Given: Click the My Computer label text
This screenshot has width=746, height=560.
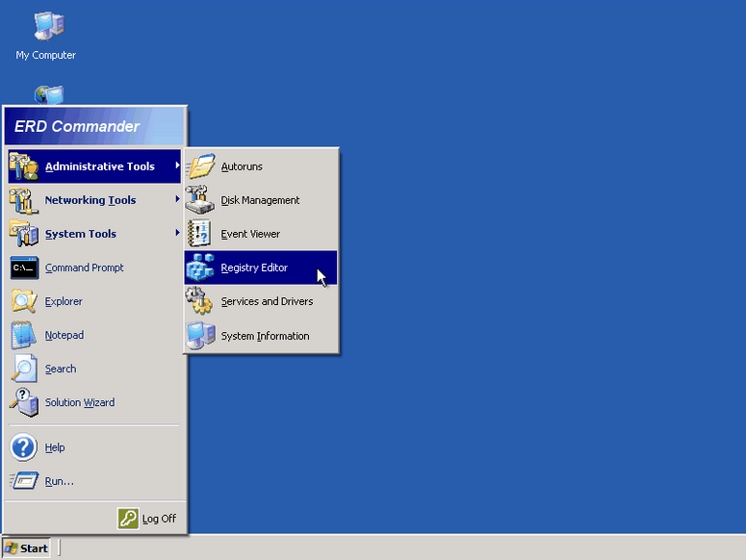Looking at the screenshot, I should click(45, 55).
